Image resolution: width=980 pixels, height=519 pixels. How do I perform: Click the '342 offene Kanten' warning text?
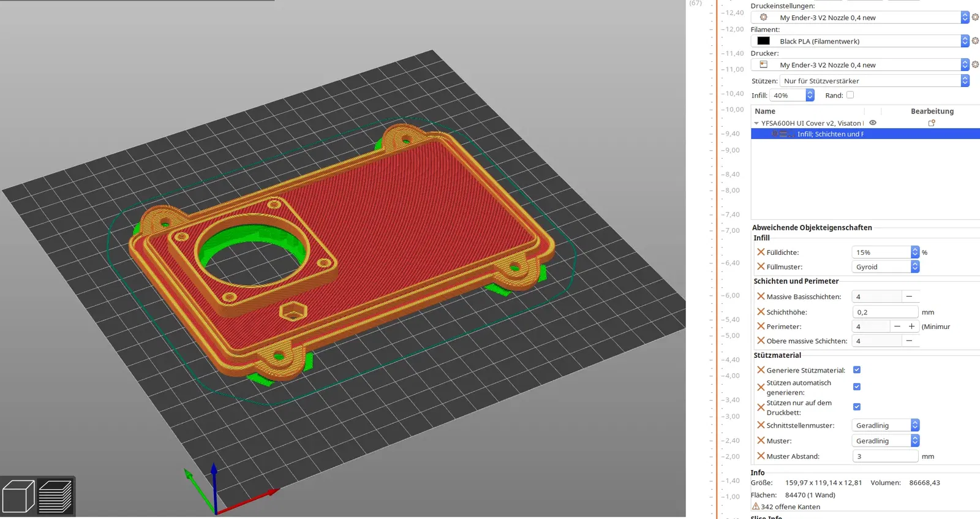[x=790, y=507]
